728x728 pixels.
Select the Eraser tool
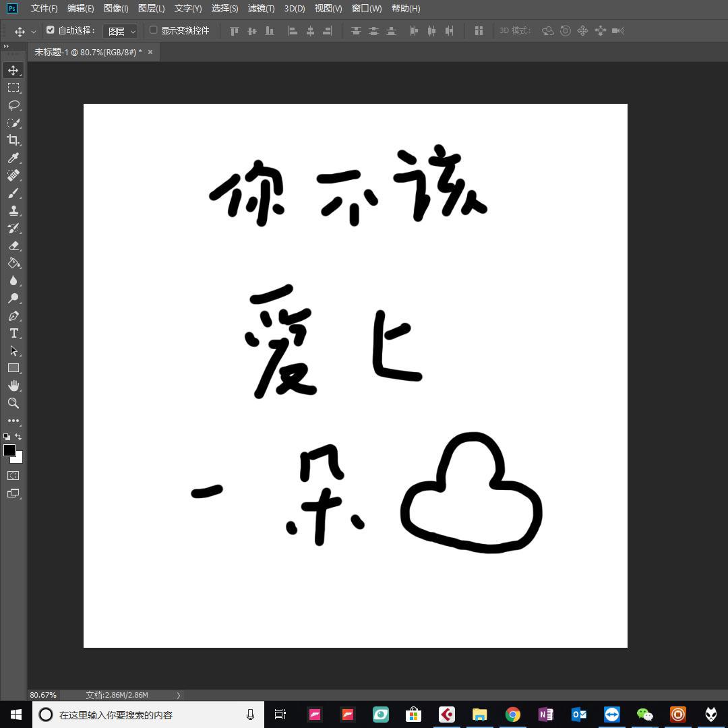tap(13, 246)
